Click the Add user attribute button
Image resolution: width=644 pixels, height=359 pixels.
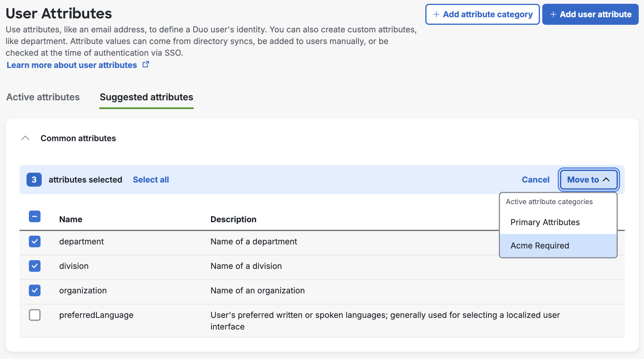(x=590, y=14)
